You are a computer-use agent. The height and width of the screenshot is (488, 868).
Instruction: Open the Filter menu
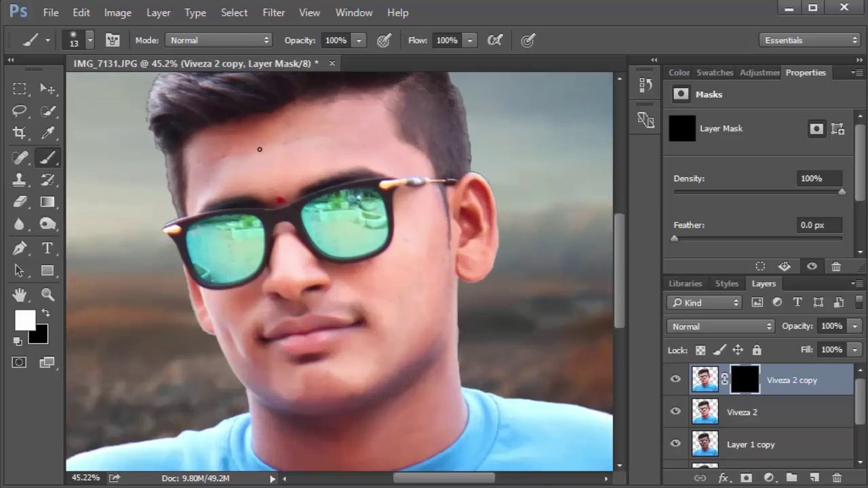(x=273, y=12)
